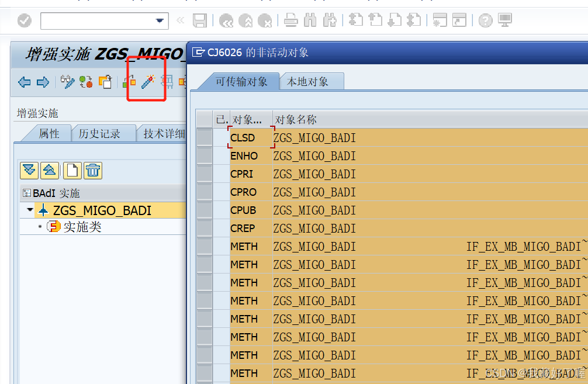
Task: Click the Find Next binoculars-plus icon
Action: click(x=329, y=20)
